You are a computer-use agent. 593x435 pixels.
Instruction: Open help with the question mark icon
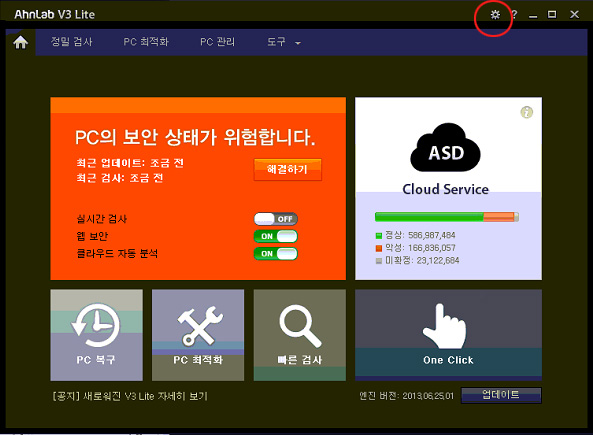[514, 15]
